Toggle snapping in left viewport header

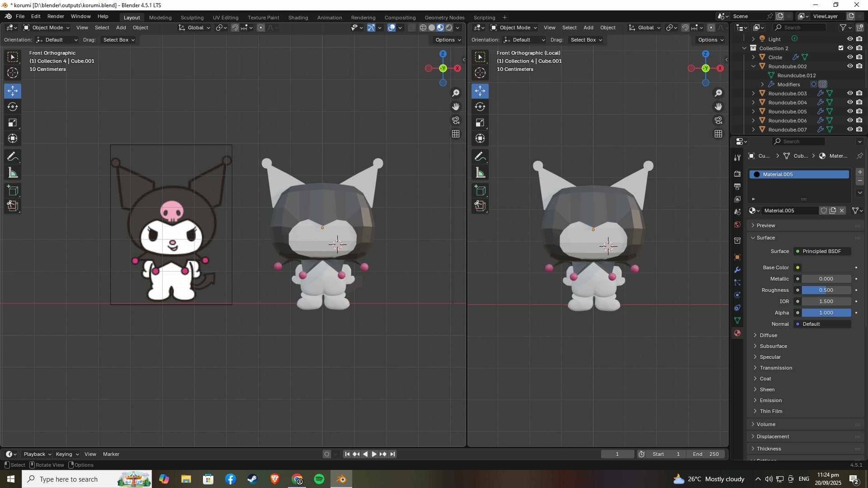click(x=235, y=28)
